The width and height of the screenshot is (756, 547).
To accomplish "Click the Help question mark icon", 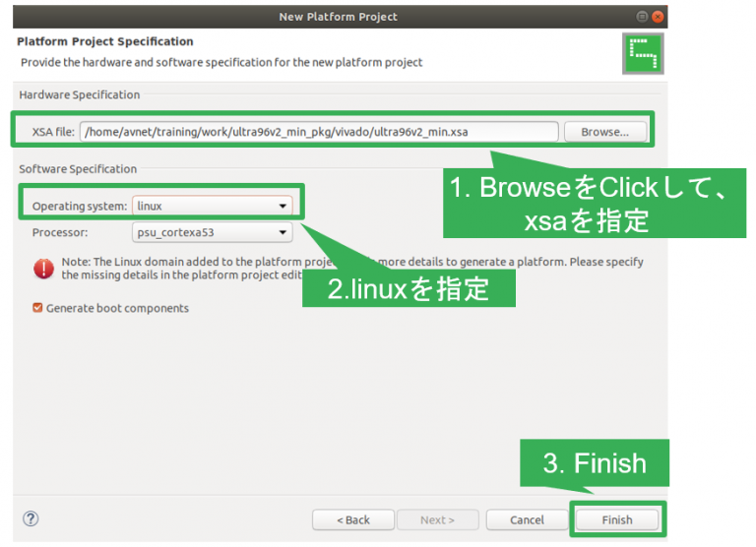I will 30,518.
